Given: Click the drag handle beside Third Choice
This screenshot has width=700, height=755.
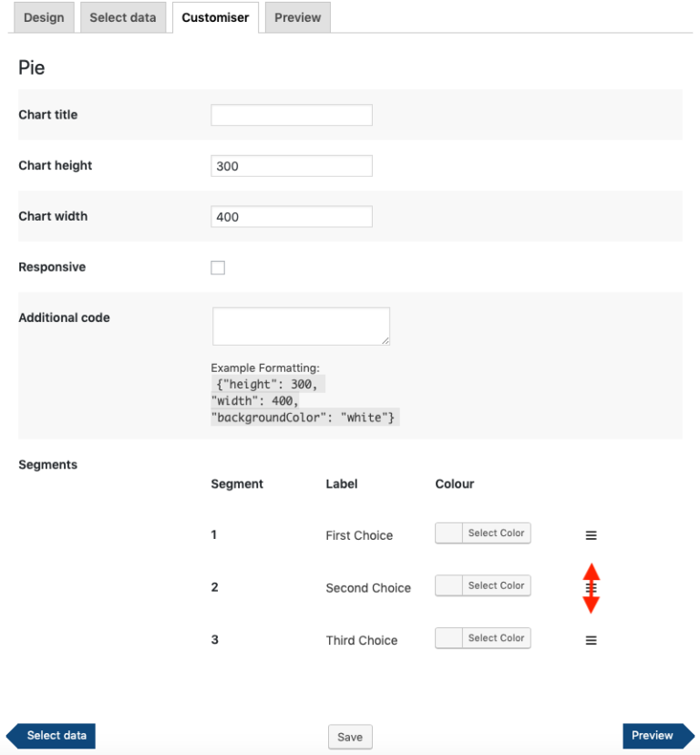Looking at the screenshot, I should [x=591, y=639].
